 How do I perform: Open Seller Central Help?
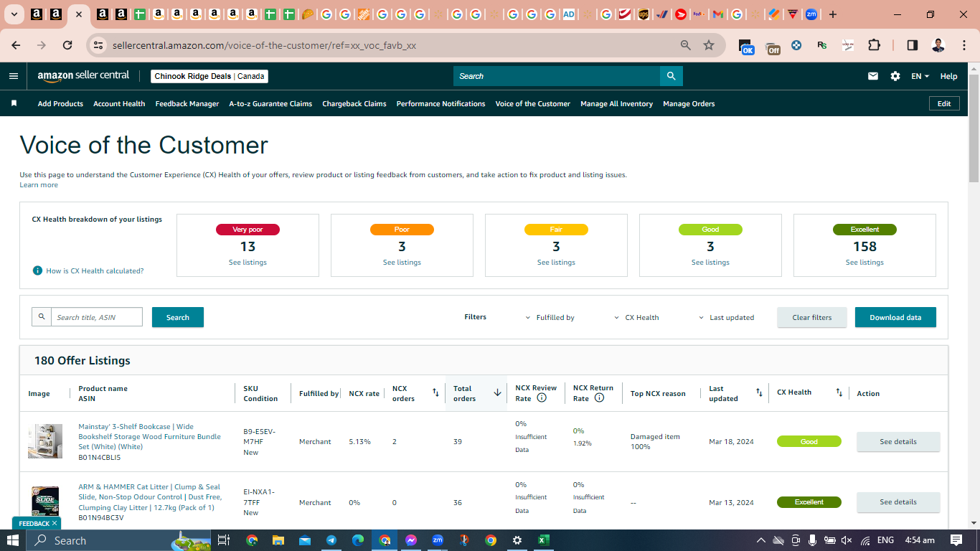(948, 76)
